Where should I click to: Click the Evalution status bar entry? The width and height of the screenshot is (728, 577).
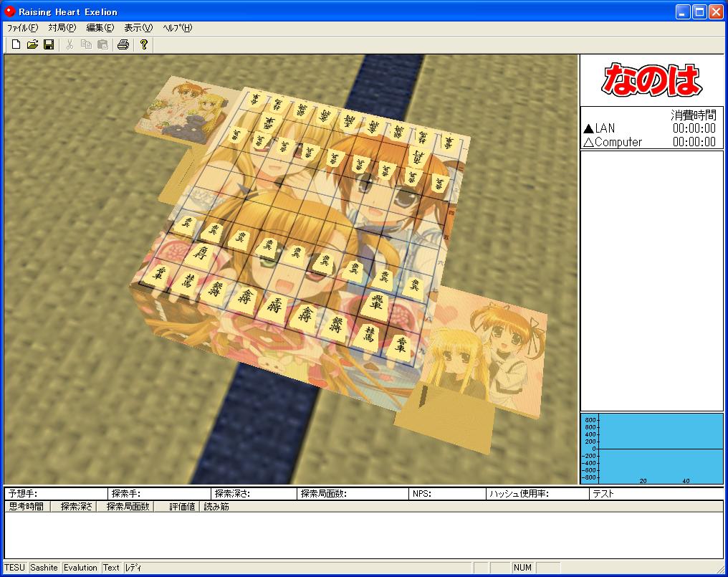click(x=80, y=568)
